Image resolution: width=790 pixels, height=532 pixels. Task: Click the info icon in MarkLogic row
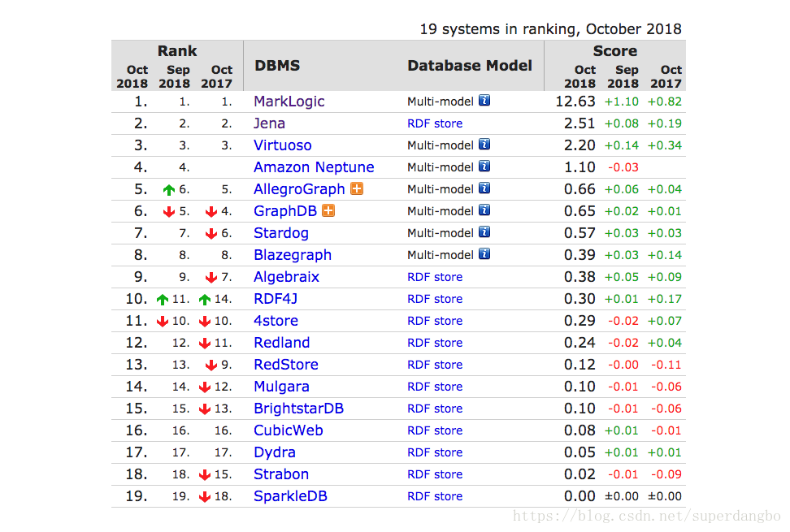(x=484, y=101)
